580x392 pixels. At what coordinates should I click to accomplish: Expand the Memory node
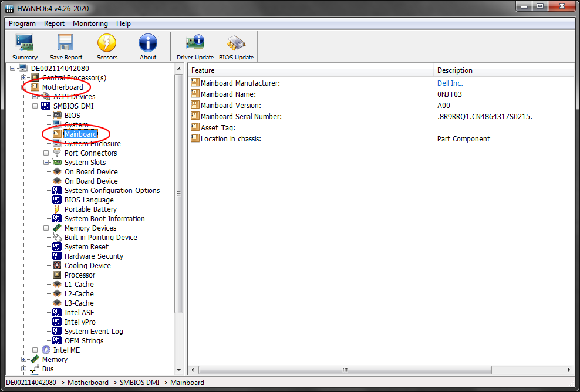[24, 360]
